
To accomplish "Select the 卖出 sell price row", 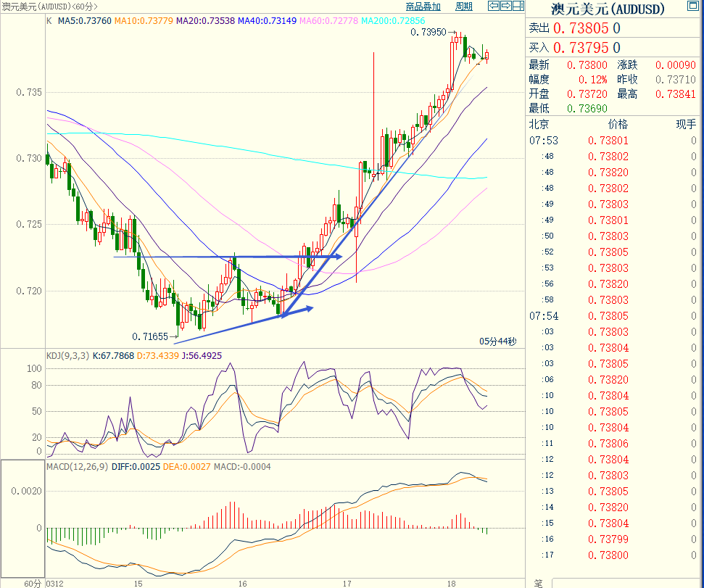I will click(573, 28).
